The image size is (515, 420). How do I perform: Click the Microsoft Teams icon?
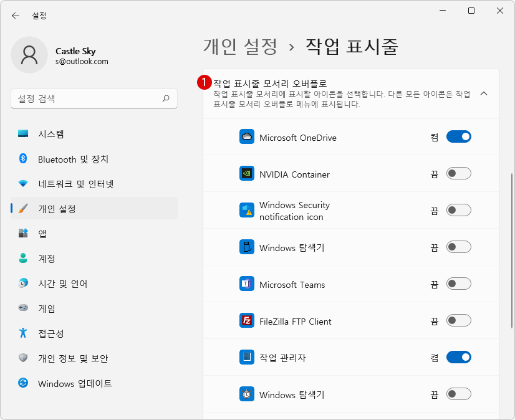247,284
